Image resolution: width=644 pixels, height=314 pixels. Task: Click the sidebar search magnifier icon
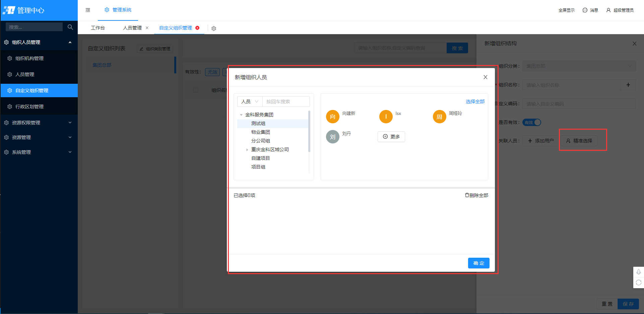pyautogui.click(x=70, y=27)
